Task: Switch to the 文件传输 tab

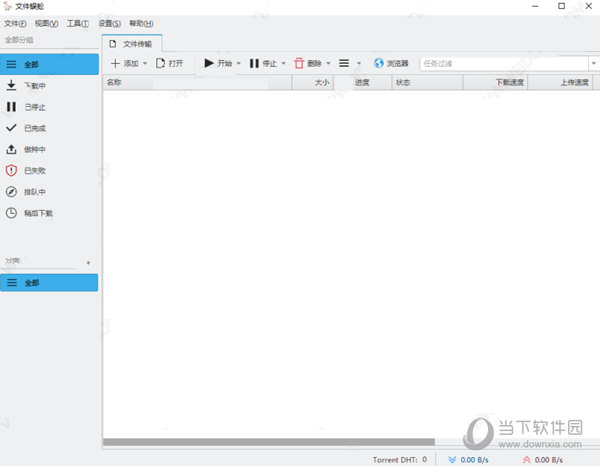Action: click(132, 44)
